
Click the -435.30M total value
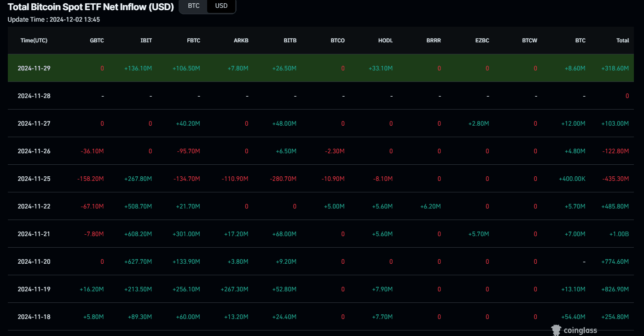pos(616,179)
